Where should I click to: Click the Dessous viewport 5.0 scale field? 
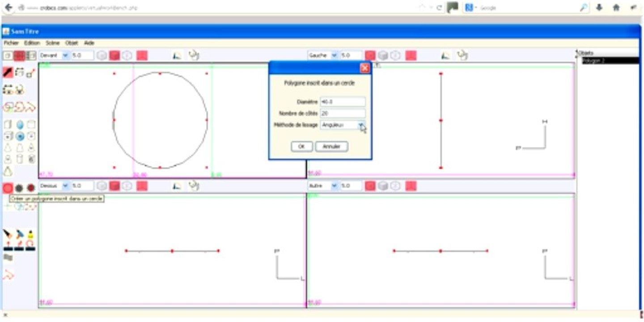(x=82, y=186)
